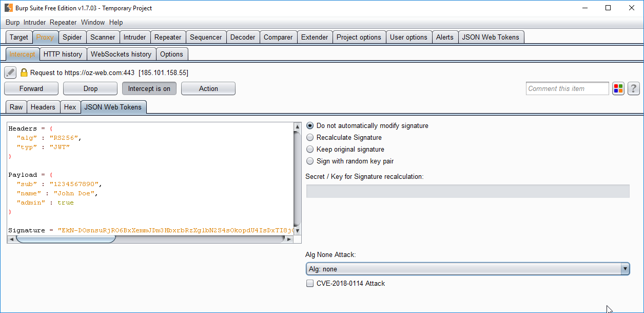
Task: Click the "typ" : "JWT" header line
Action: [43, 147]
